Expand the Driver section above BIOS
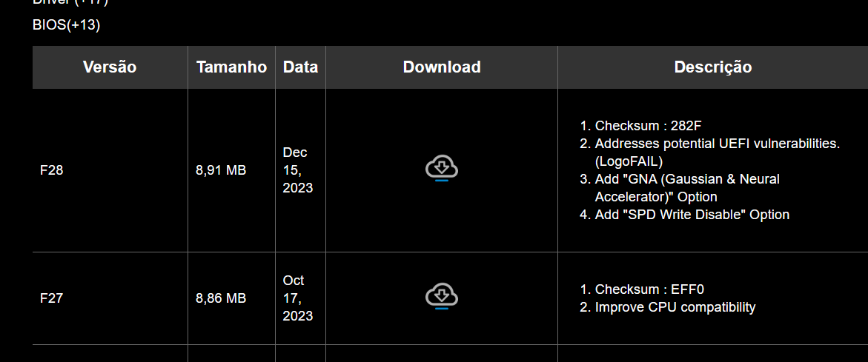Screen dimensions: 868x362 [x=70, y=2]
